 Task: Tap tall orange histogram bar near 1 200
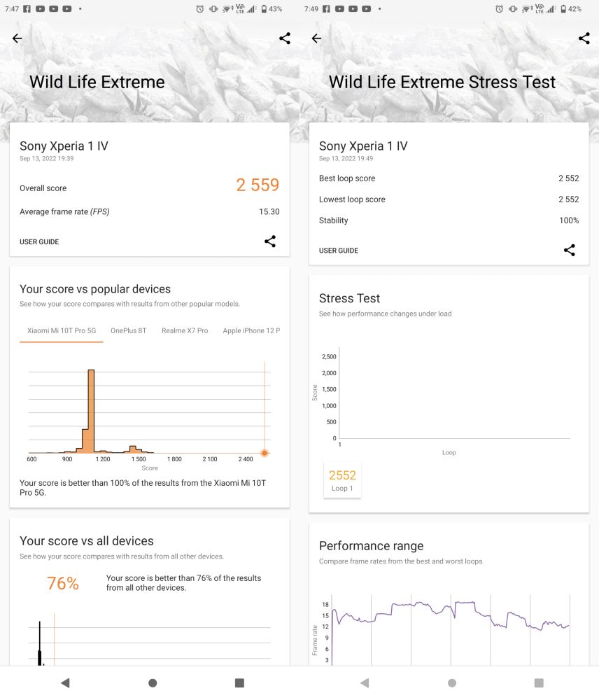click(91, 411)
